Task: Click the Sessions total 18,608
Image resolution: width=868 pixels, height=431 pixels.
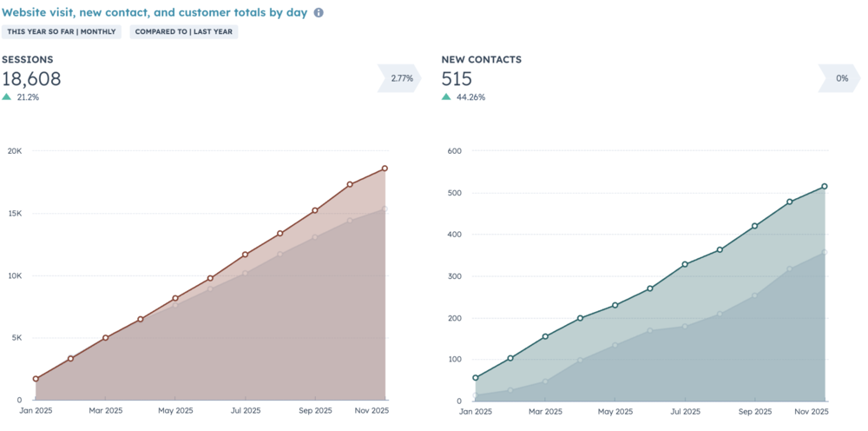Action: [31, 79]
